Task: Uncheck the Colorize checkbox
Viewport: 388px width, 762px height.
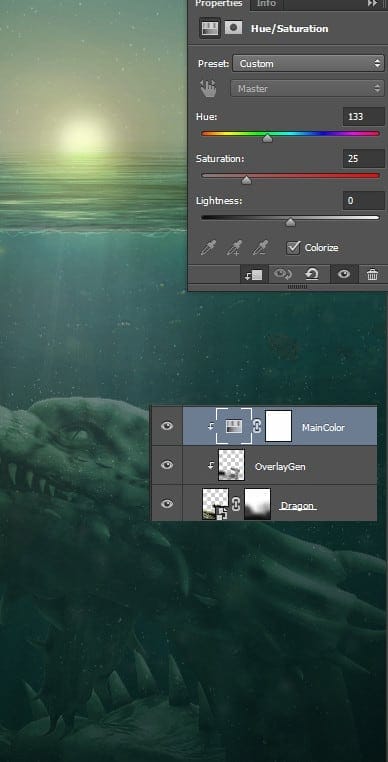Action: (293, 247)
